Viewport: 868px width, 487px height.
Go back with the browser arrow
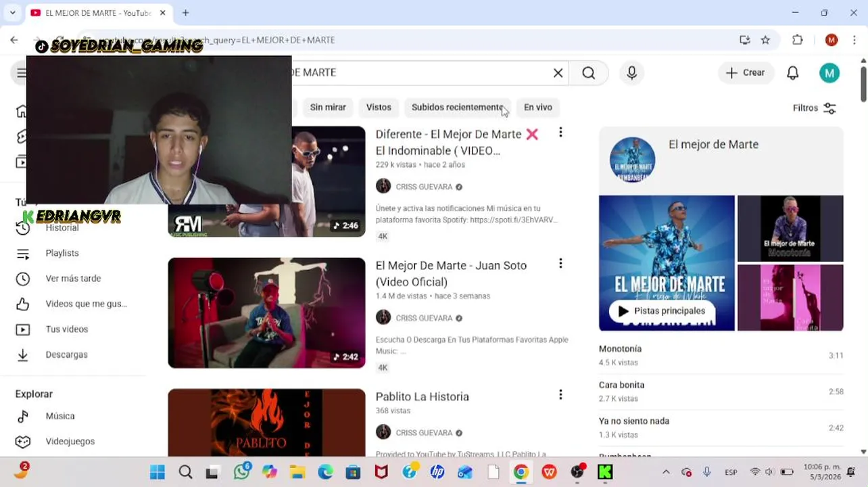[x=14, y=40]
